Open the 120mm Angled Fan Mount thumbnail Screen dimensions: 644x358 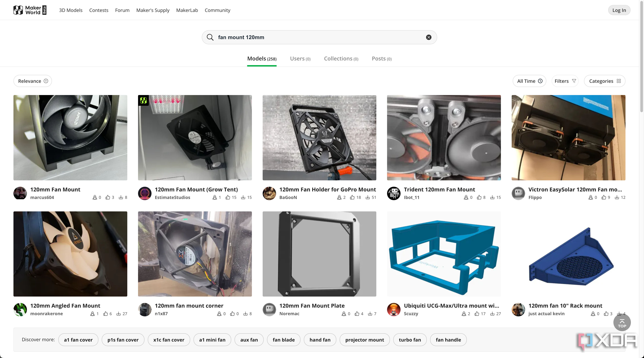70,254
